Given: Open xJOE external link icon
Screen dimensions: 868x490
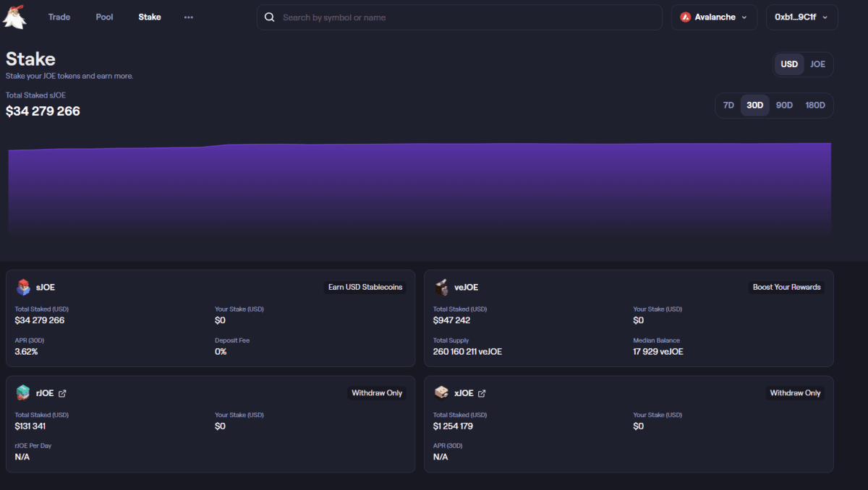Looking at the screenshot, I should tap(482, 393).
